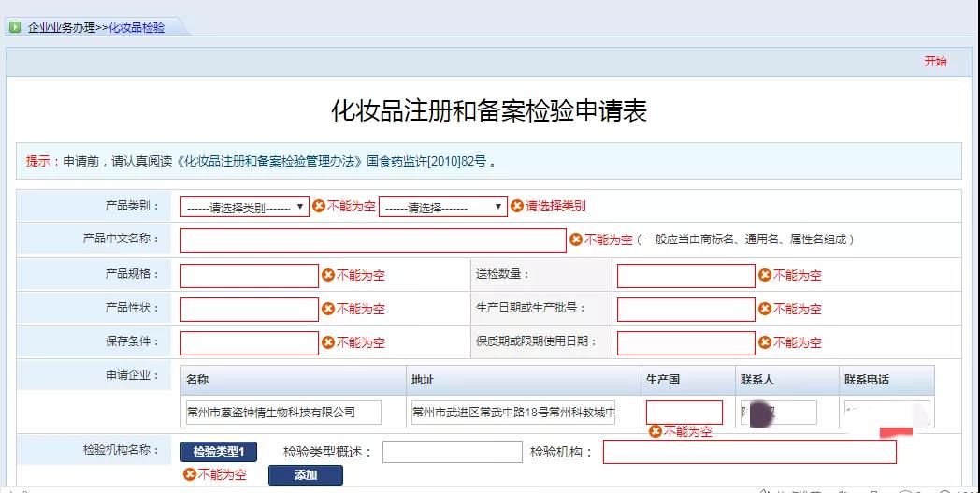This screenshot has height=493, width=980.
Task: Click the error icon beside 产品规格 field
Action: coord(328,275)
